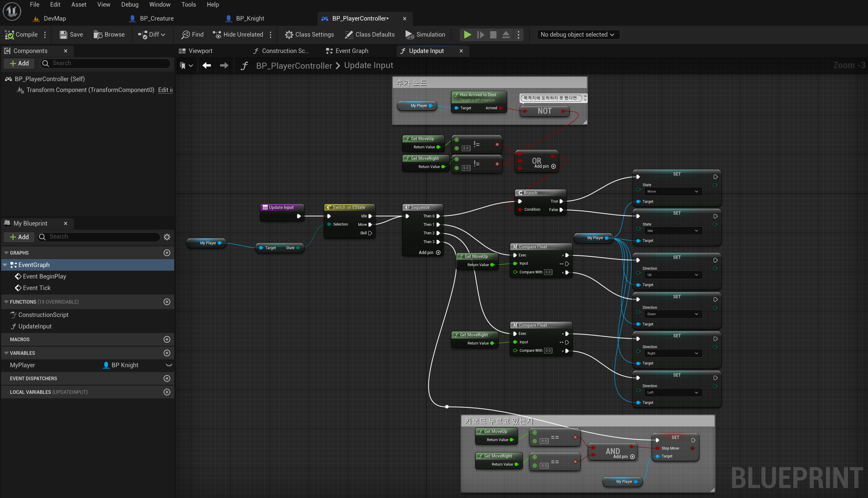Viewport: 868px width, 498px height.
Task: Open State dropdown showing Idle
Action: (x=673, y=230)
